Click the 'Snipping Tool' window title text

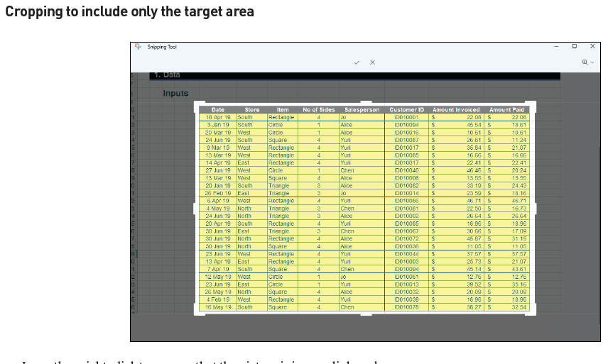(162, 47)
